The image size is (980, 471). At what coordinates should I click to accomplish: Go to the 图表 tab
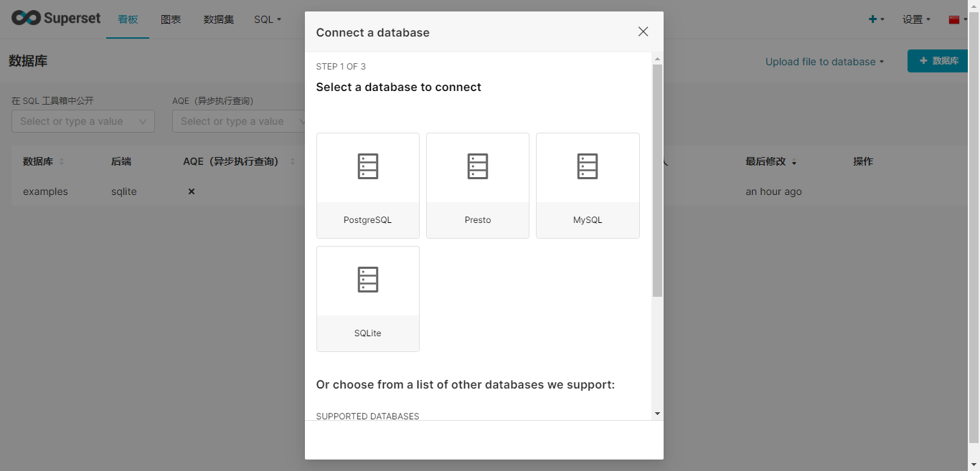coord(171,19)
